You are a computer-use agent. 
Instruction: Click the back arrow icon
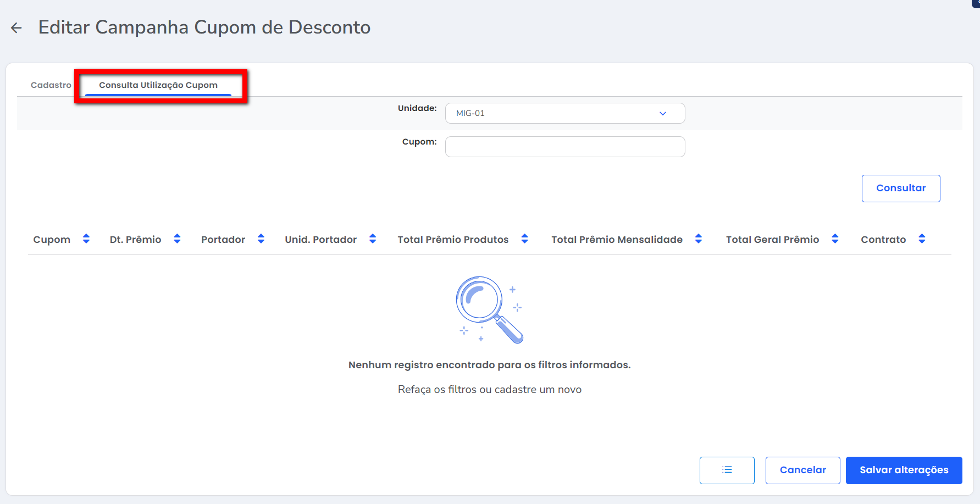click(x=16, y=28)
